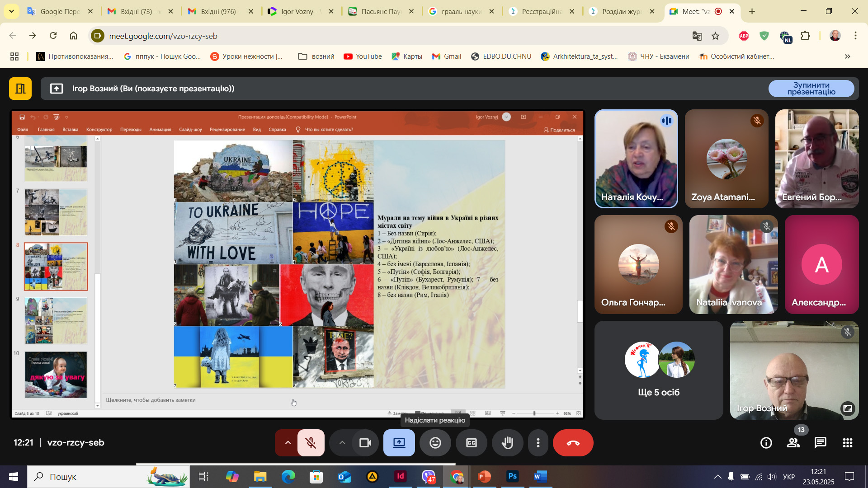
Task: Turn on camera in Meet
Action: pos(365,443)
